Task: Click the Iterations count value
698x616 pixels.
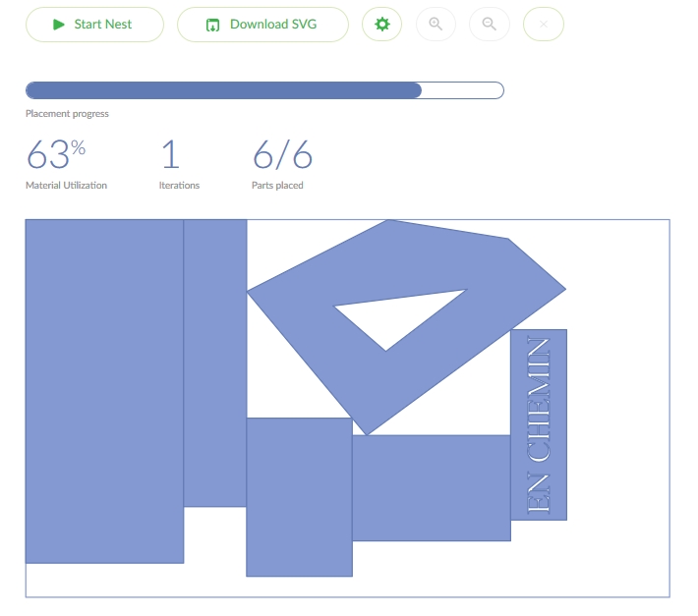Action: 169,155
